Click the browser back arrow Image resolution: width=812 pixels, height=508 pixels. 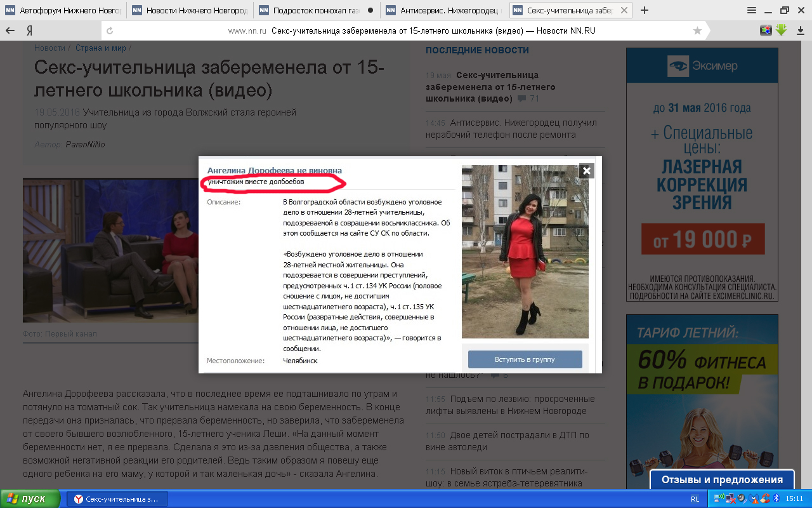10,30
